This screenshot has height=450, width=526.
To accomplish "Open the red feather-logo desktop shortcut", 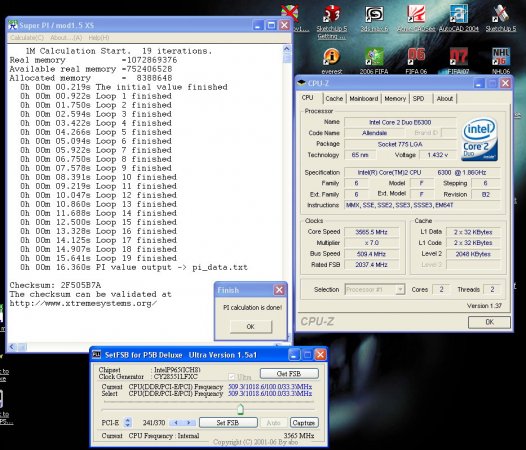I will (416, 18).
